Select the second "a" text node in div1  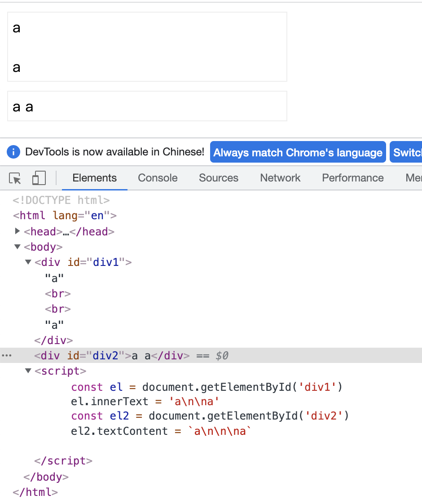[54, 325]
